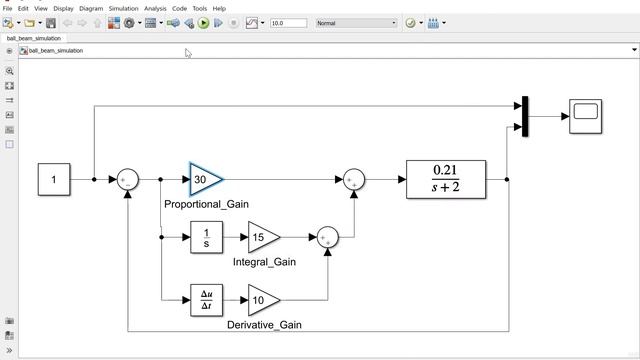
Task: Open the Edit menu
Action: coord(23,8)
